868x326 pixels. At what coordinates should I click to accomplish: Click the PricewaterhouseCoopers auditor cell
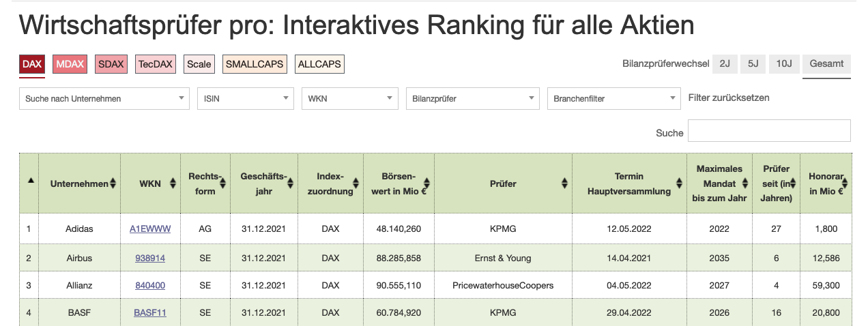point(503,285)
